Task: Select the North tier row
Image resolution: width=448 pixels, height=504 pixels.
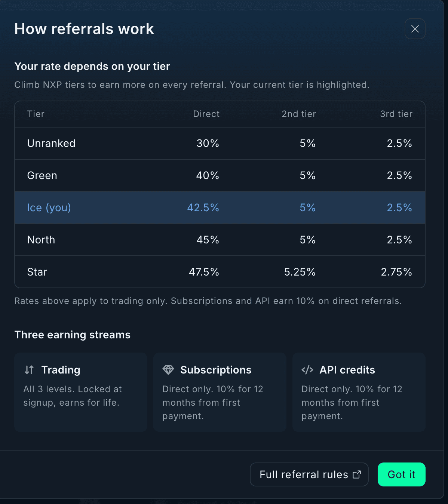Action: coord(220,240)
